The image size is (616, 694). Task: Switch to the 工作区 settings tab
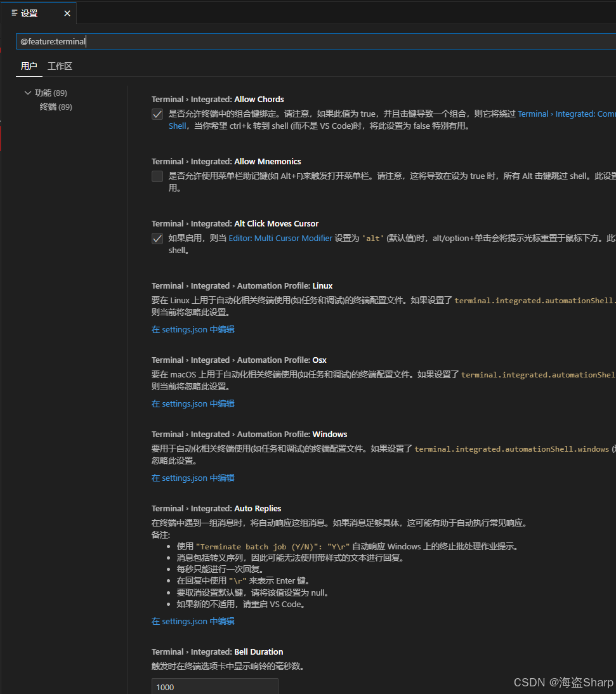(x=60, y=65)
